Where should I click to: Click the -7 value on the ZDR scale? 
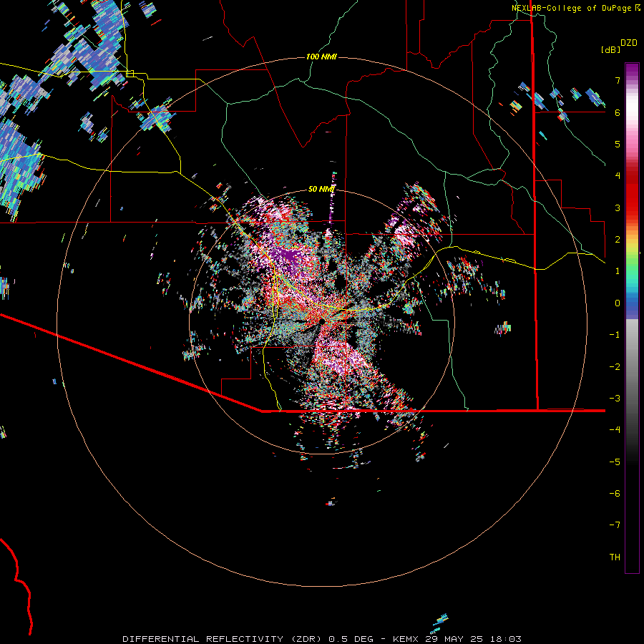pyautogui.click(x=615, y=525)
